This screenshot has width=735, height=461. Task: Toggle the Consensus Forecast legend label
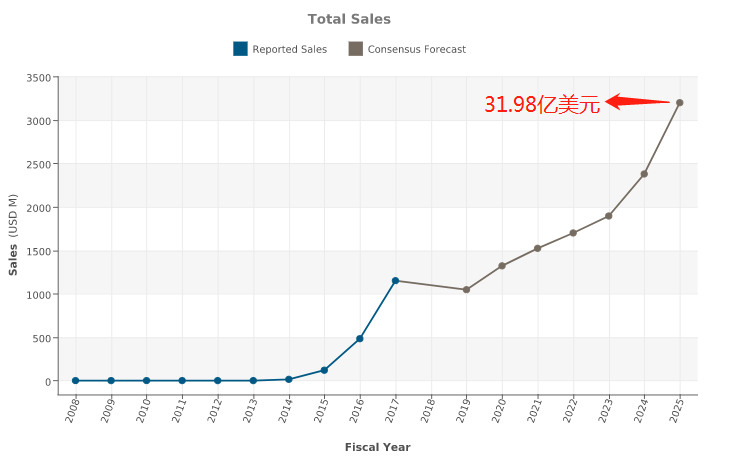click(416, 49)
